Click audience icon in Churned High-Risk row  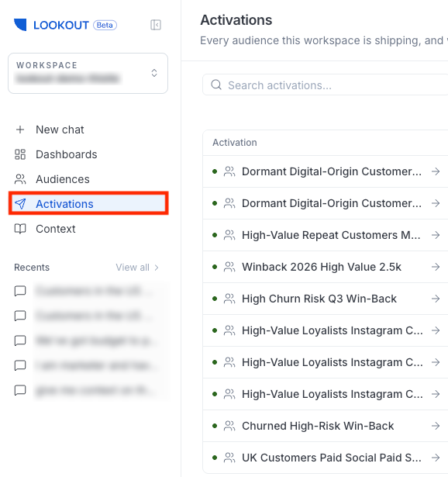[229, 426]
